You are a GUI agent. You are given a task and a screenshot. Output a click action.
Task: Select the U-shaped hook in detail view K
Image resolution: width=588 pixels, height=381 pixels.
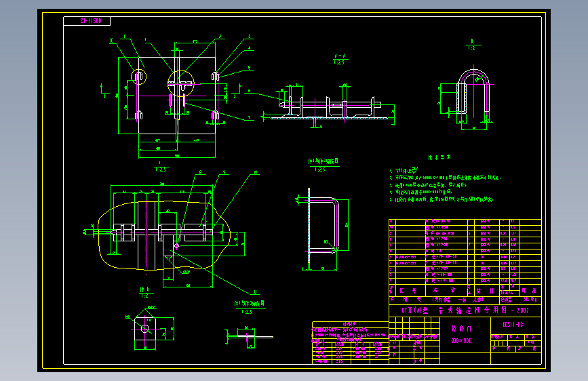pos(473,92)
